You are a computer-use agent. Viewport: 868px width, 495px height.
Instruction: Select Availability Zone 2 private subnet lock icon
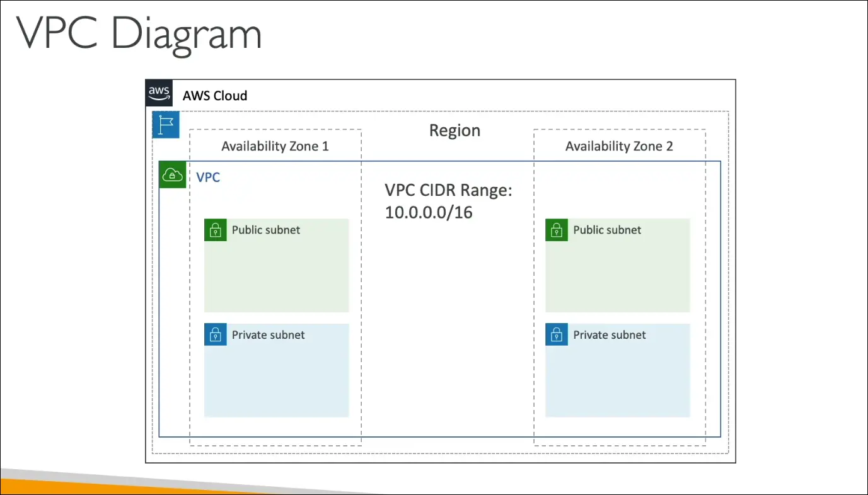557,334
